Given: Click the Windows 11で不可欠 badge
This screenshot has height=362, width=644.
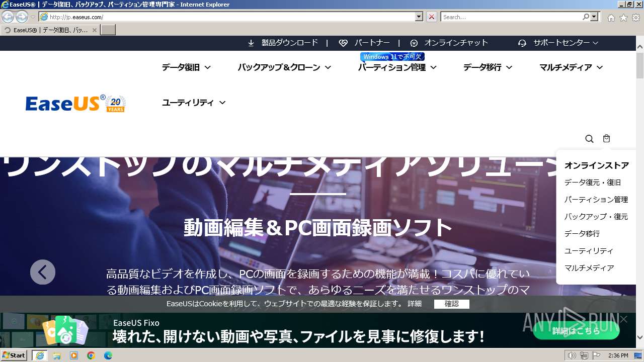Looking at the screenshot, I should (x=392, y=57).
